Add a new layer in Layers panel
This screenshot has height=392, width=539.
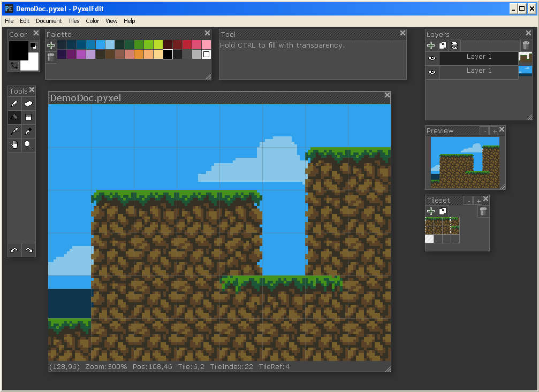431,45
